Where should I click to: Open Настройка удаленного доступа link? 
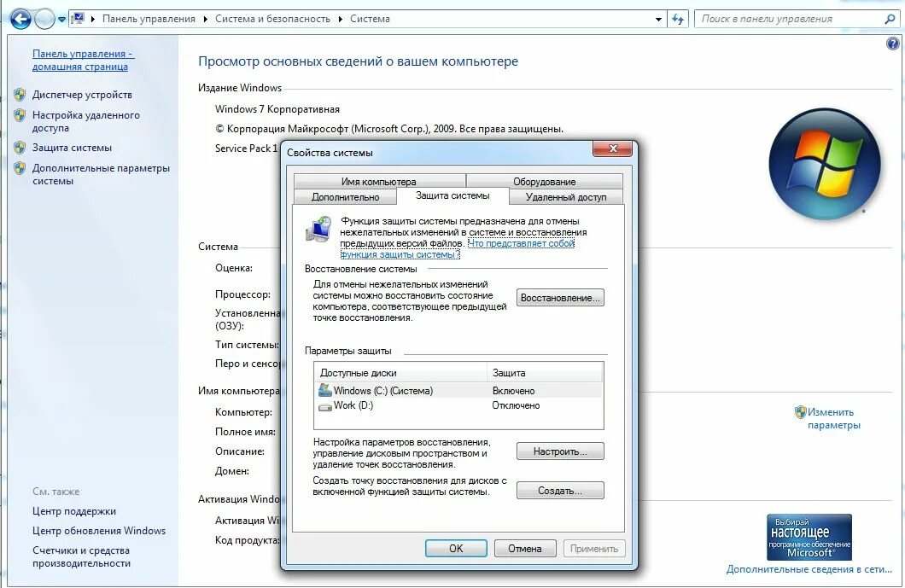[86, 121]
